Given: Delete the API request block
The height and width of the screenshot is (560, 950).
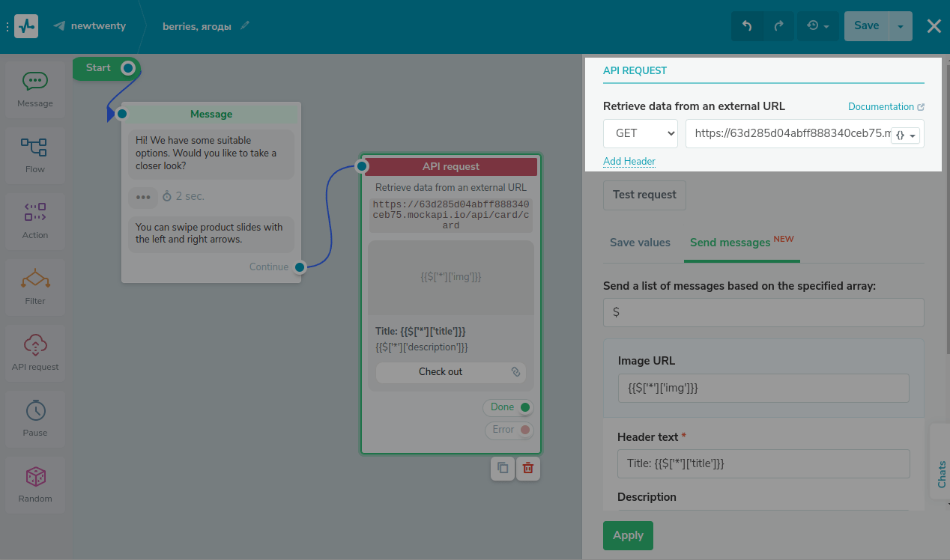Looking at the screenshot, I should pyautogui.click(x=528, y=468).
